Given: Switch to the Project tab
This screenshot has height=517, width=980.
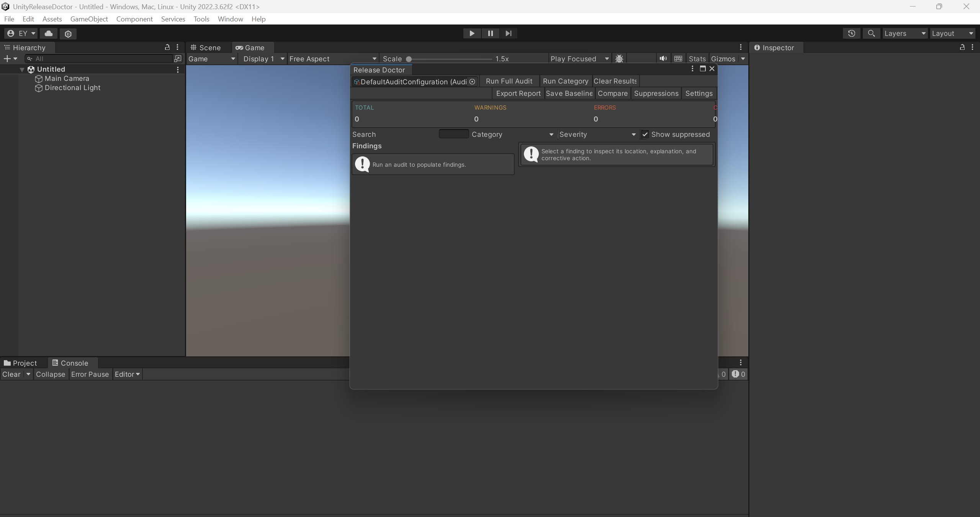Looking at the screenshot, I should [x=21, y=363].
